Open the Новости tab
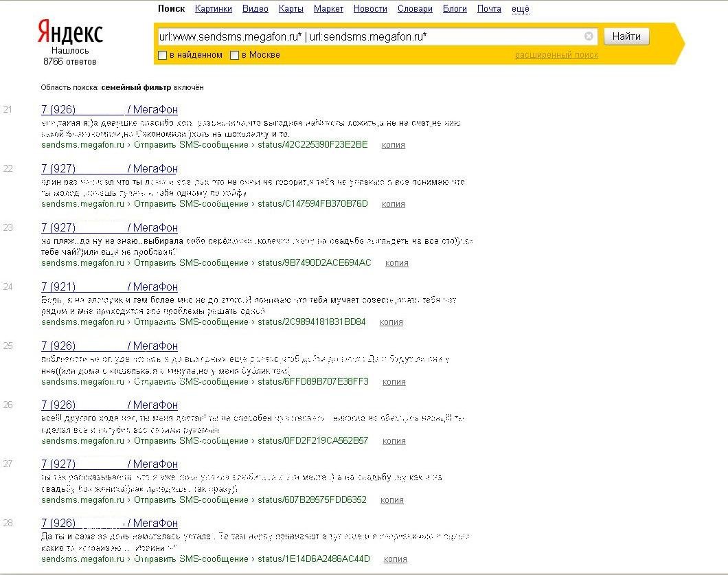Viewport: 728px width, 575px height. [x=370, y=9]
